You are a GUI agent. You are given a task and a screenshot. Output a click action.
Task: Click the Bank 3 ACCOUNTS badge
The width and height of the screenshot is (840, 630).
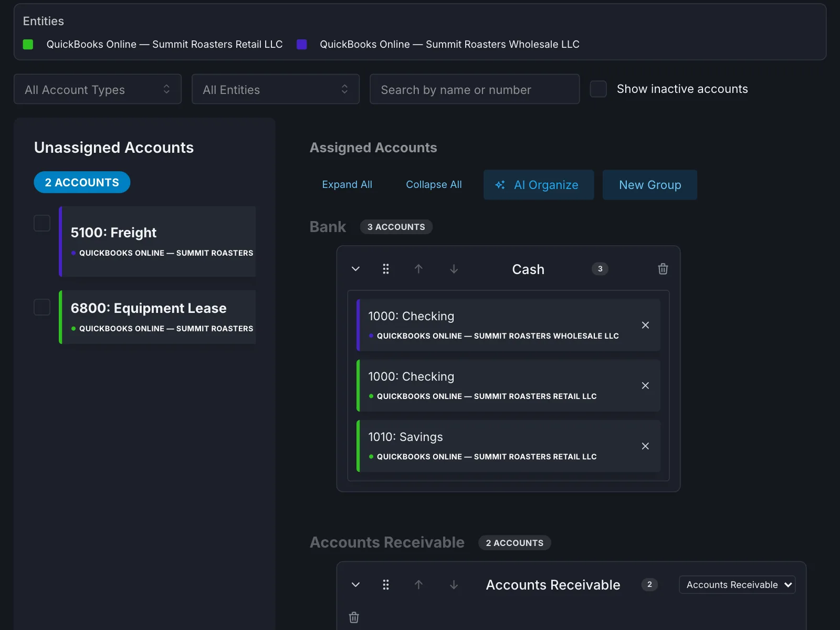coord(396,227)
